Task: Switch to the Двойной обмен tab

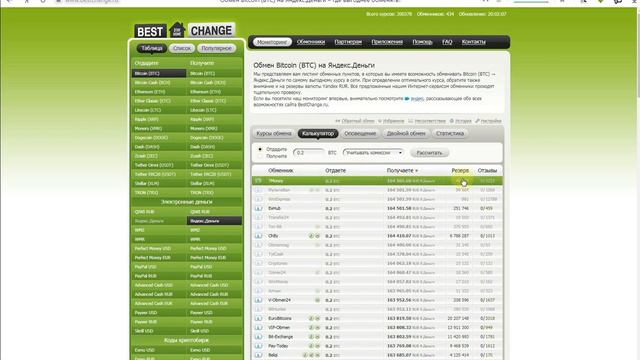Action: tap(406, 133)
